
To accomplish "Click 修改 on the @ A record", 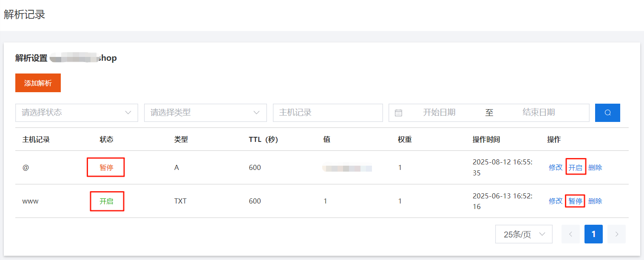I will (x=556, y=167).
